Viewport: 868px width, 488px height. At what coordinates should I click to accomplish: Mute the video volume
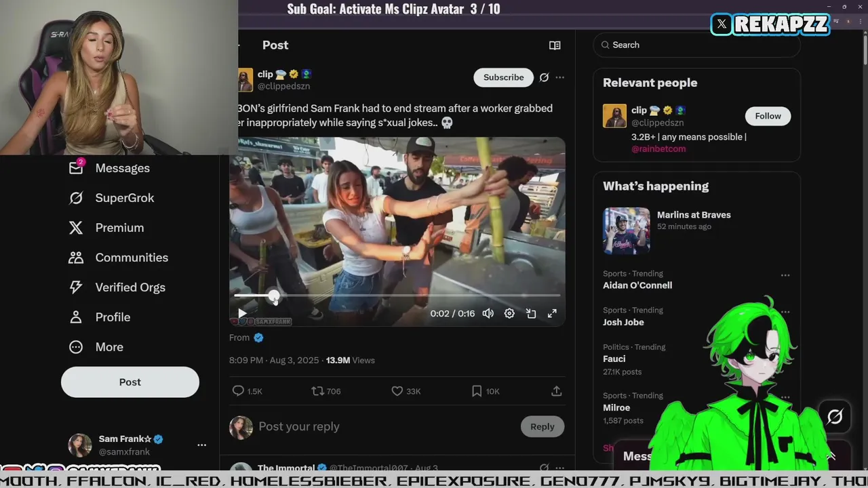click(x=488, y=314)
